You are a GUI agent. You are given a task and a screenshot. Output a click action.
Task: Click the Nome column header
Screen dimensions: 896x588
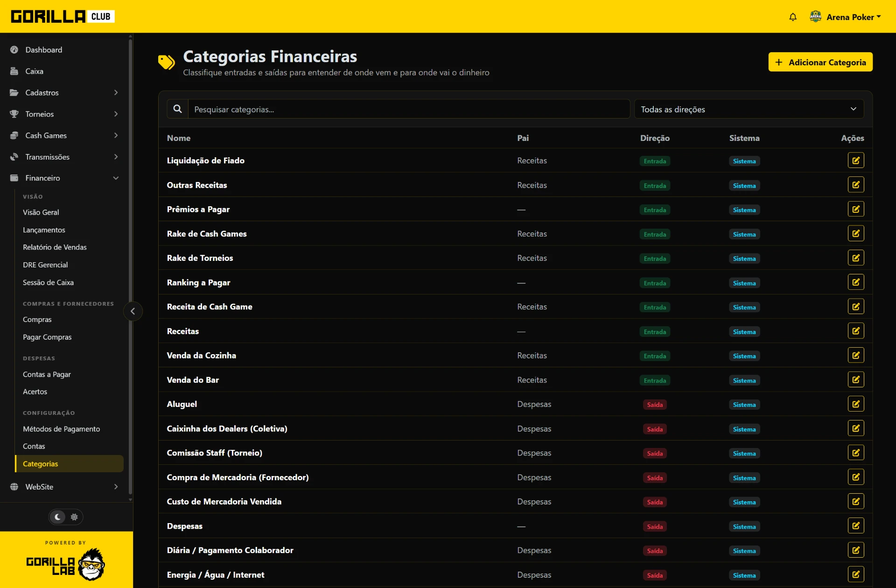179,138
